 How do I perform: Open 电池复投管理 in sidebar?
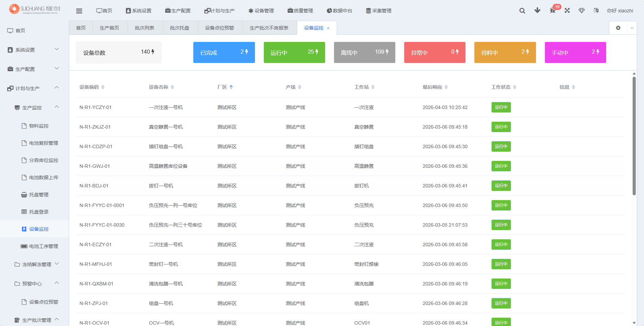[34, 143]
